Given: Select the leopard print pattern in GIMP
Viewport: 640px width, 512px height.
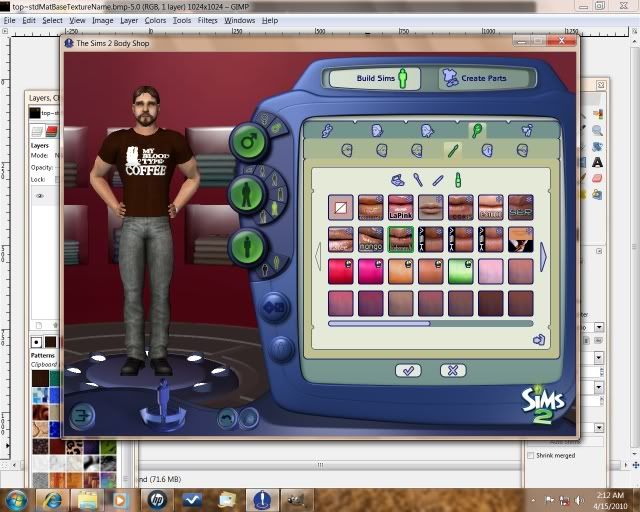Looking at the screenshot, I should pos(74,447).
